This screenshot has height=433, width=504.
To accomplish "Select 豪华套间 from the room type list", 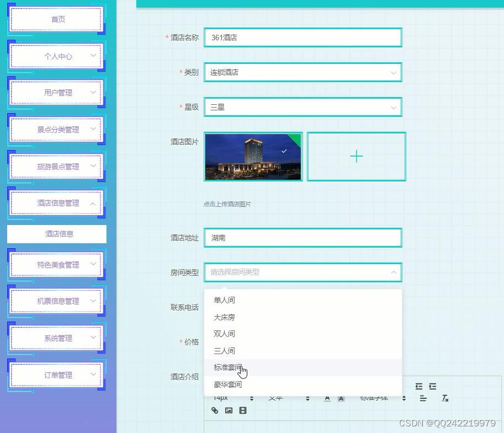I will click(227, 384).
